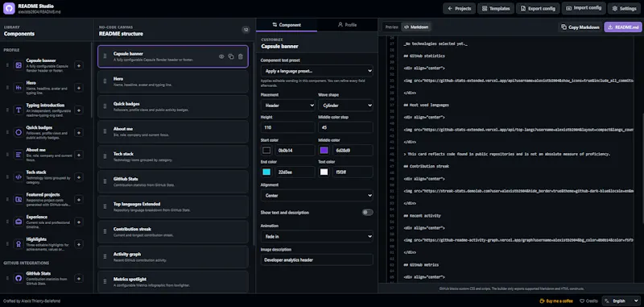Screen dimensions: 644x307
Task: Click the Featured projects library icon
Action: click(19, 199)
